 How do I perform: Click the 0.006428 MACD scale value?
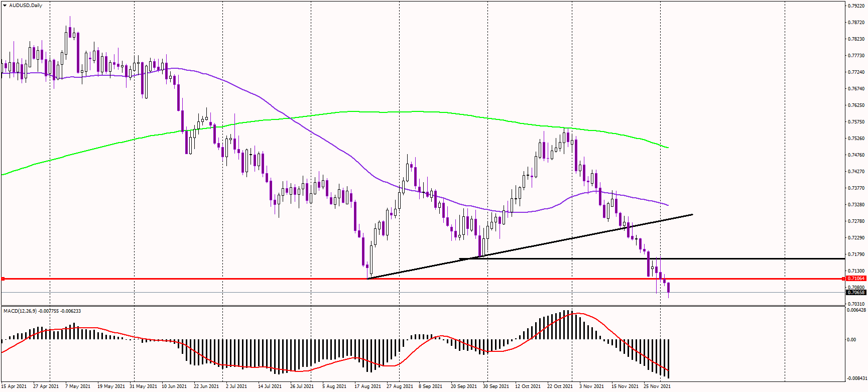(856, 310)
